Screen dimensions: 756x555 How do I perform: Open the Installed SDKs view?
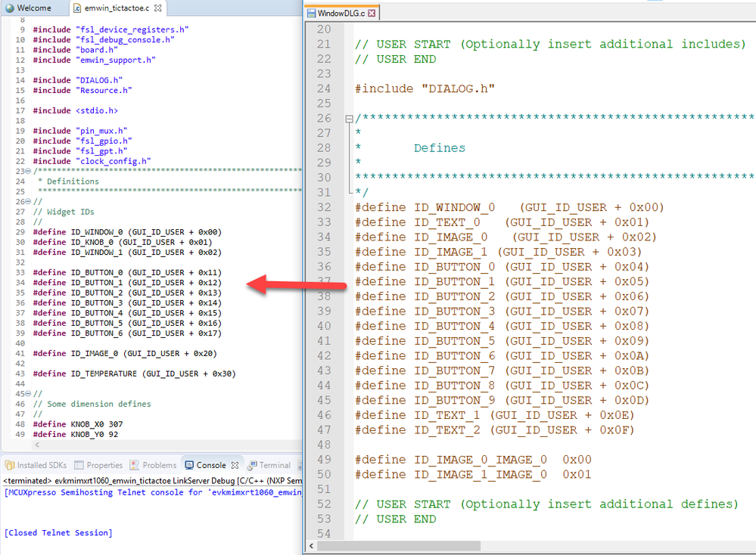tap(36, 465)
